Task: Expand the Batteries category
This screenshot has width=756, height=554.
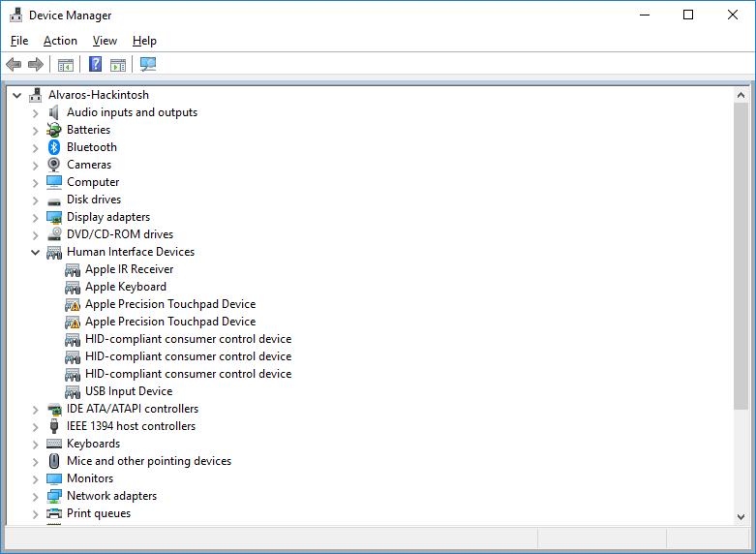Action: (35, 131)
